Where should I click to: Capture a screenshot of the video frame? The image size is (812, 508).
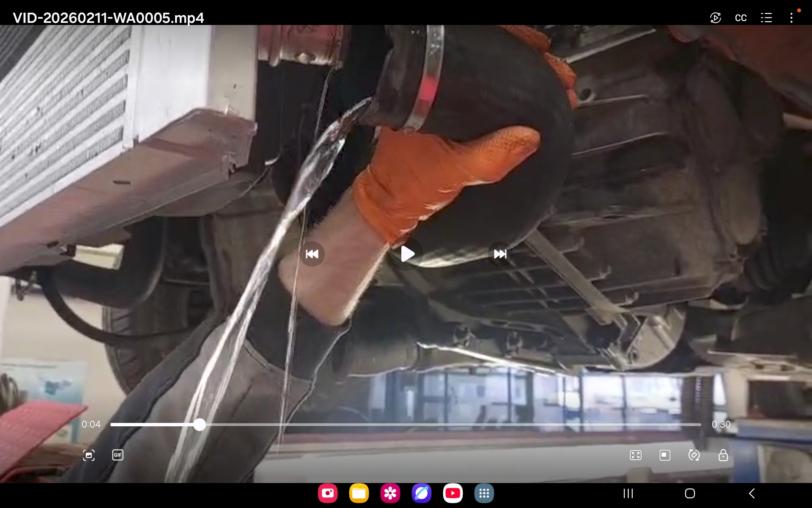tap(89, 455)
